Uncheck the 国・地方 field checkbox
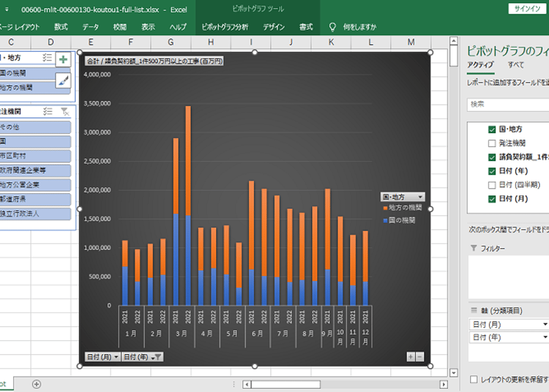 [491, 129]
